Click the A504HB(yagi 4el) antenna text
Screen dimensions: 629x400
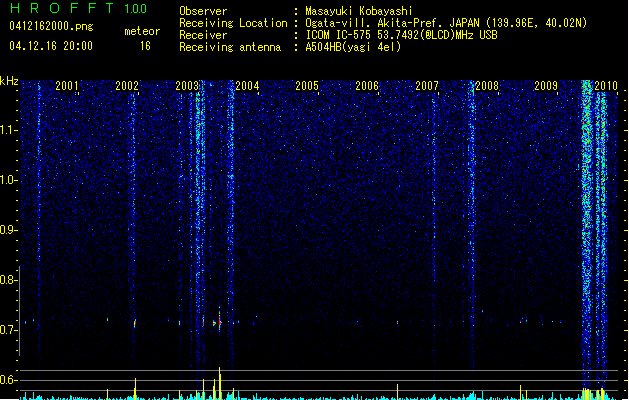click(353, 47)
